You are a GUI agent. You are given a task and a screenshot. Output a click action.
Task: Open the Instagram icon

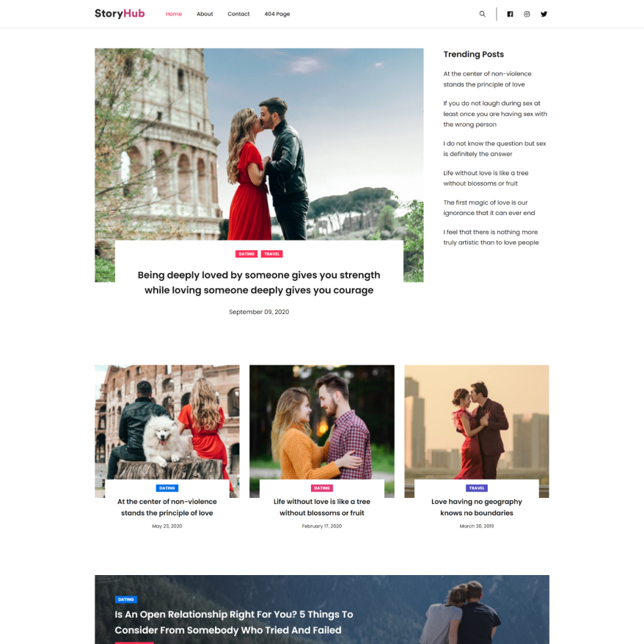[527, 13]
